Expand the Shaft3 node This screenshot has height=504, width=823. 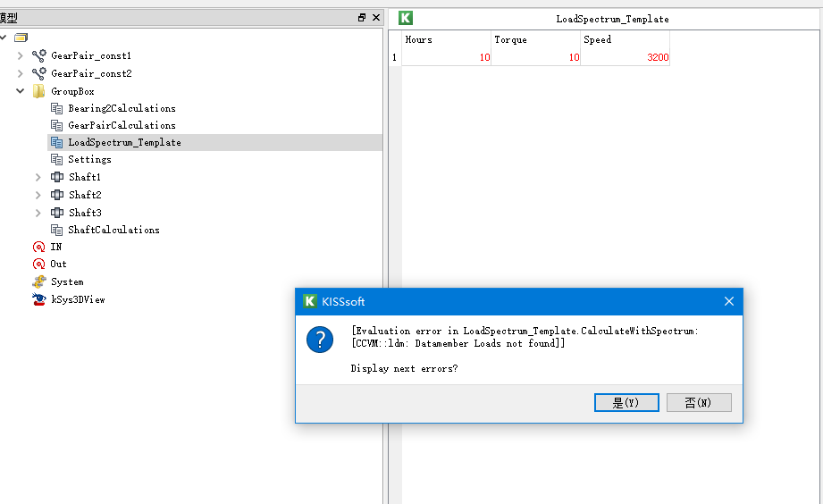pos(38,214)
